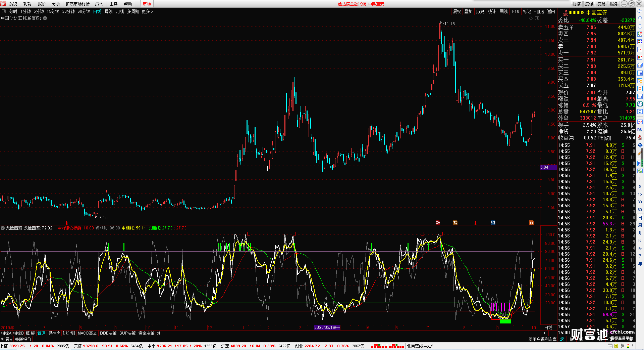644x350 pixels.
Task: Open the intraday line chart icon
Action: tap(640, 50)
